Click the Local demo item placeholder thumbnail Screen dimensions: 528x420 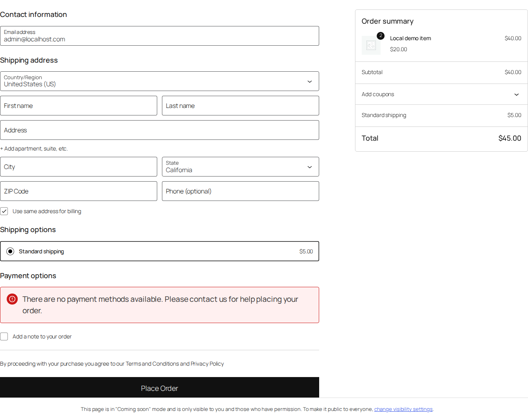(x=371, y=45)
